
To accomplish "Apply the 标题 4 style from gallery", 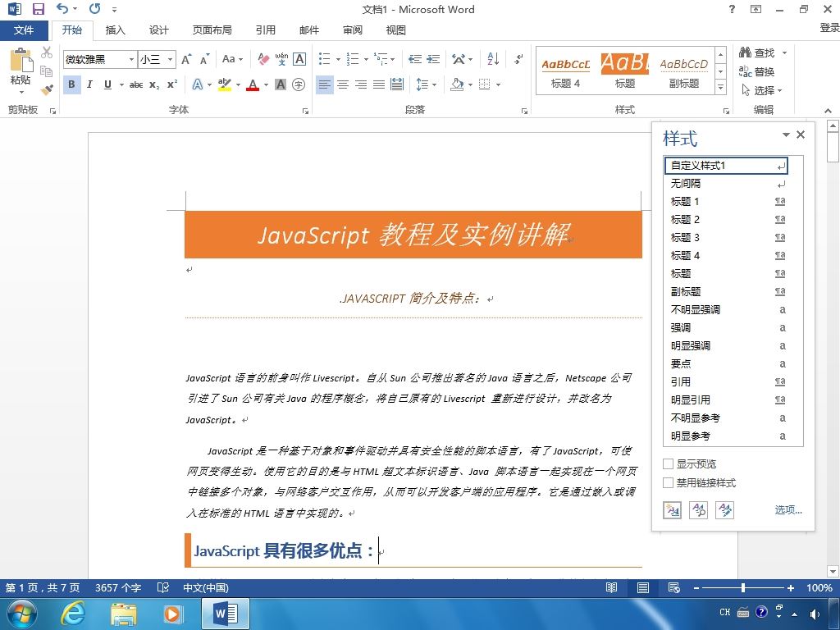I will pos(566,72).
